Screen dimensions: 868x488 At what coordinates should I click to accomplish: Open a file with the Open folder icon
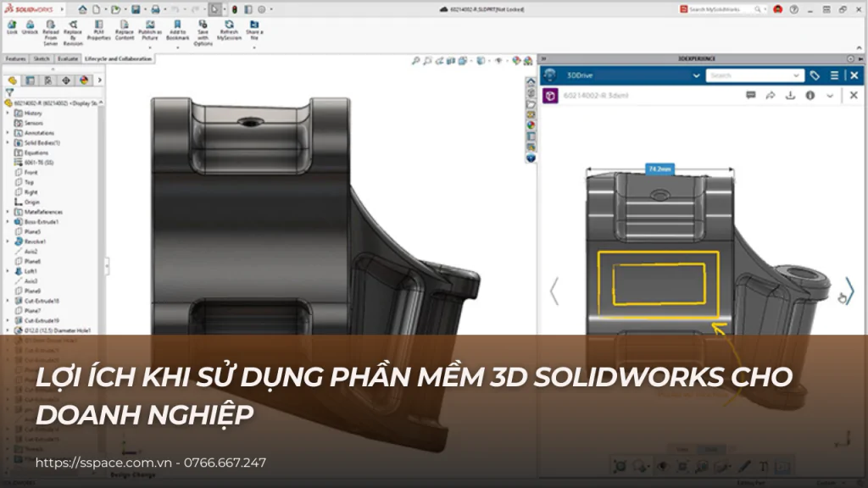[115, 9]
